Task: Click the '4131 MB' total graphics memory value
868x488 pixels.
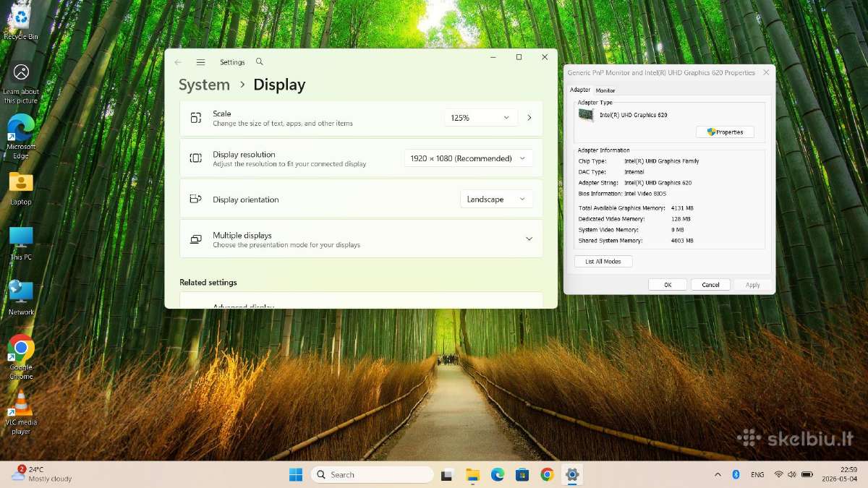Action: pyautogui.click(x=682, y=208)
